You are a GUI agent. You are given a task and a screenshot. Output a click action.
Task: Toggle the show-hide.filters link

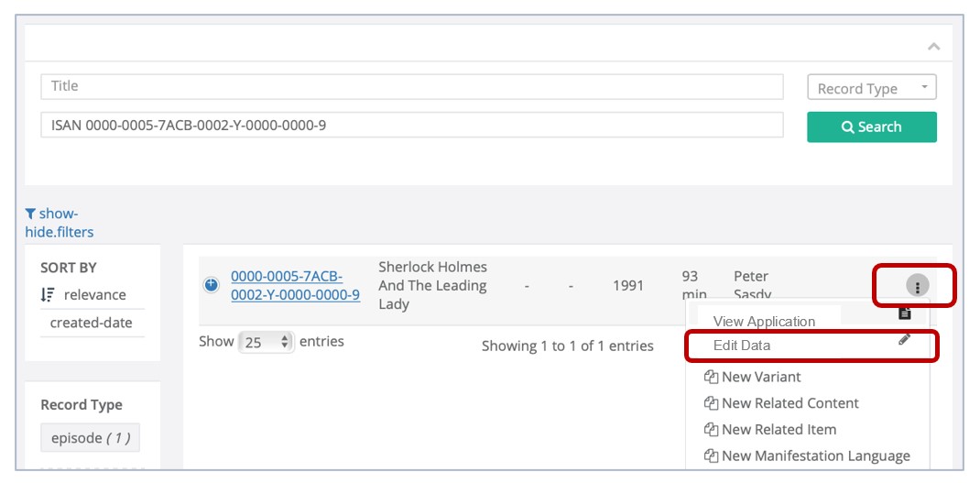point(60,223)
